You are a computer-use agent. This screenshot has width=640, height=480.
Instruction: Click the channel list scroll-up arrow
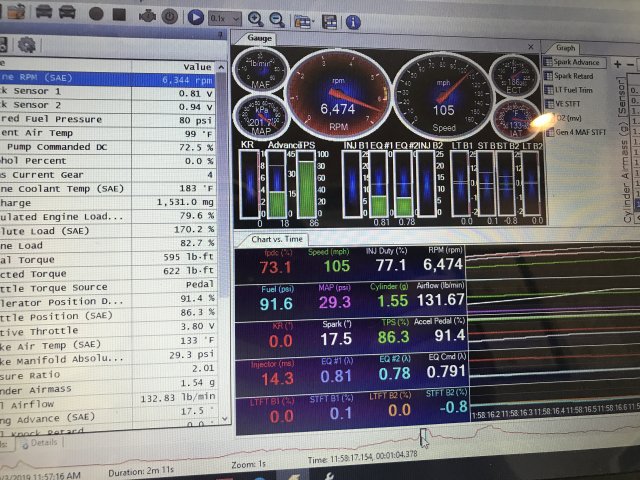(222, 67)
